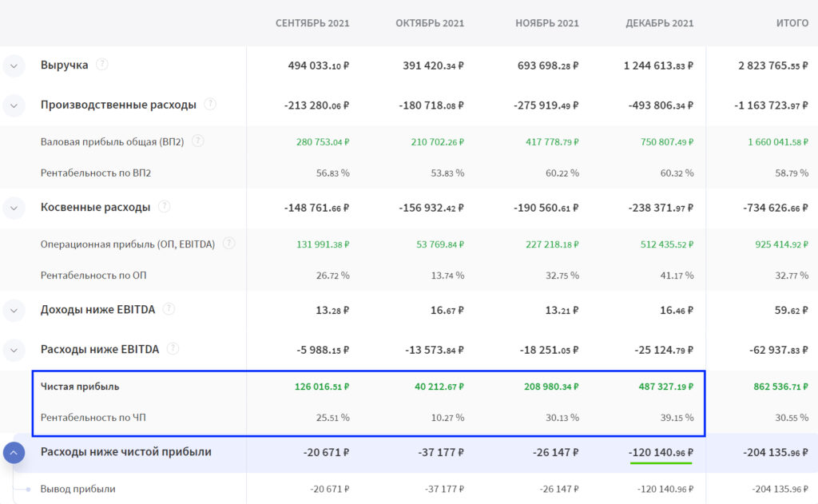Open help icon for Расходы ниже EBITDA

173,348
